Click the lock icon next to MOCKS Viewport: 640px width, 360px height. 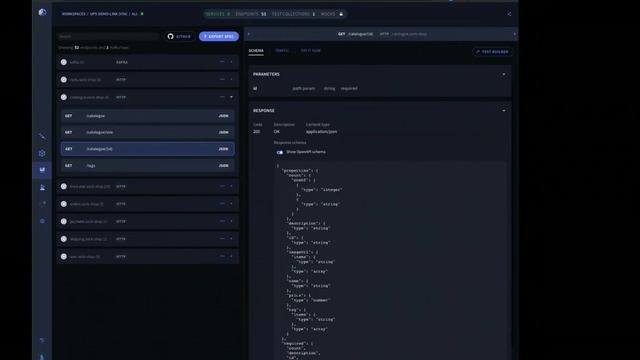341,14
